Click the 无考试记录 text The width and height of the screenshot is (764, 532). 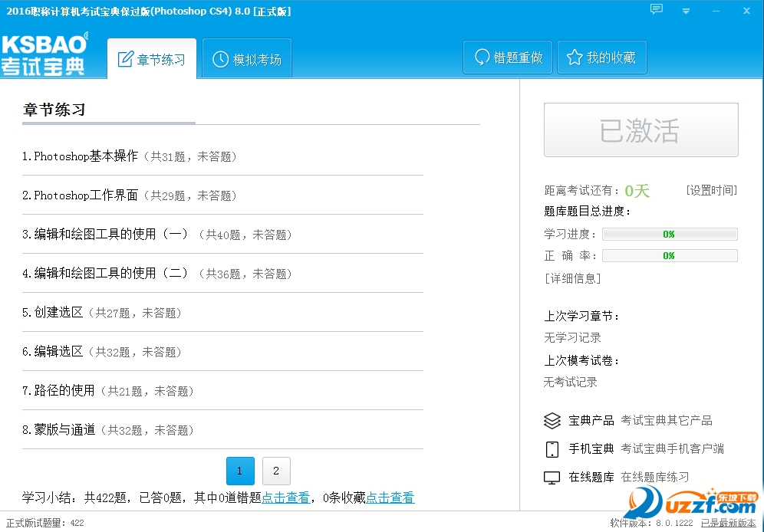pyautogui.click(x=570, y=382)
